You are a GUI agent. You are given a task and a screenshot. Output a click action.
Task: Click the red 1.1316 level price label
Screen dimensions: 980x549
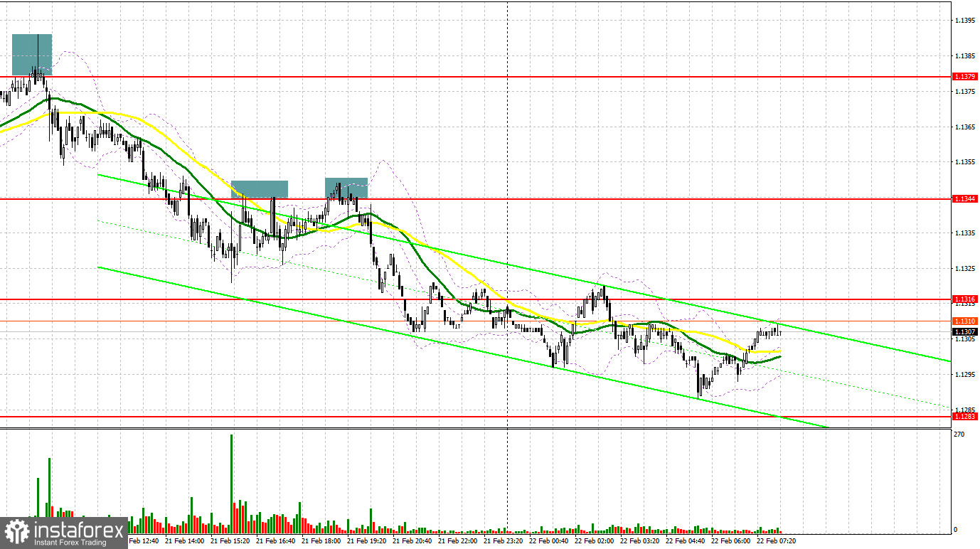(966, 299)
